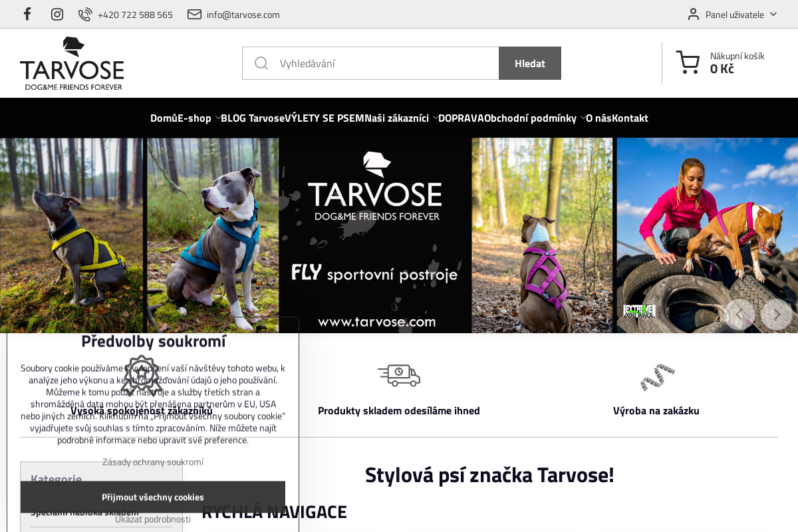
Task: Click the envelope icon beside info@tarvose.com
Action: [194, 13]
